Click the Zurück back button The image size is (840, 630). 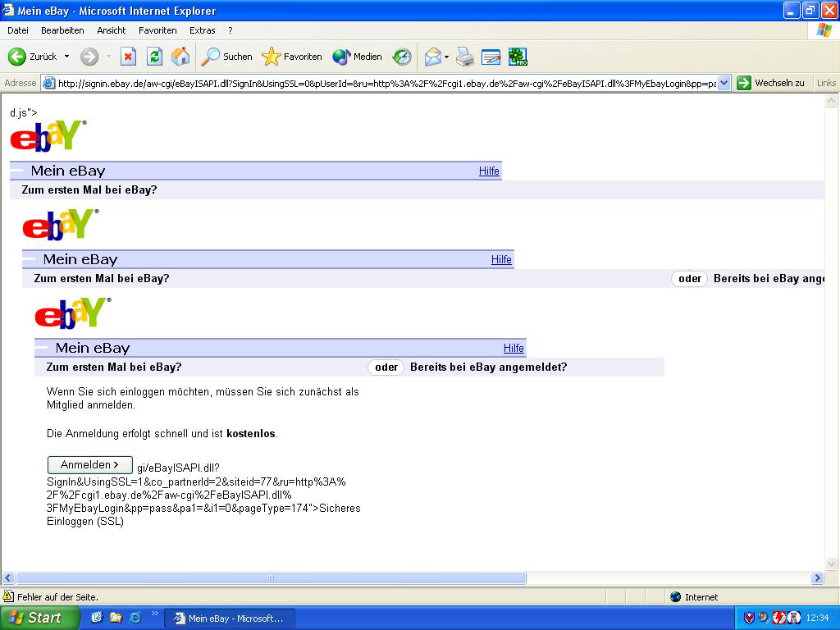tap(33, 57)
